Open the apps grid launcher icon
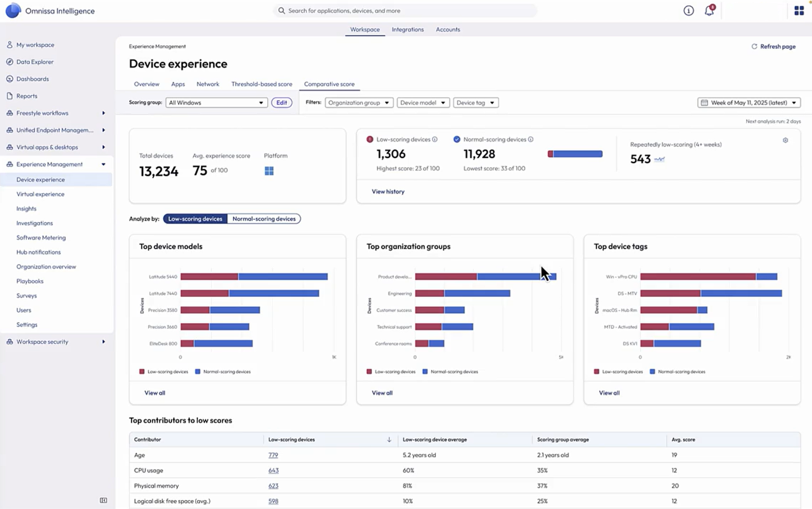The image size is (812, 509). [799, 10]
